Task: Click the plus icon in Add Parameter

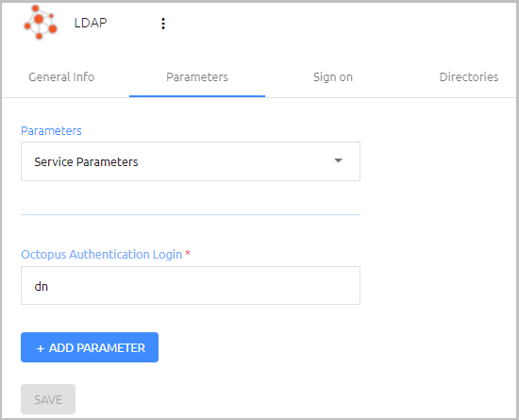Action: (x=41, y=348)
